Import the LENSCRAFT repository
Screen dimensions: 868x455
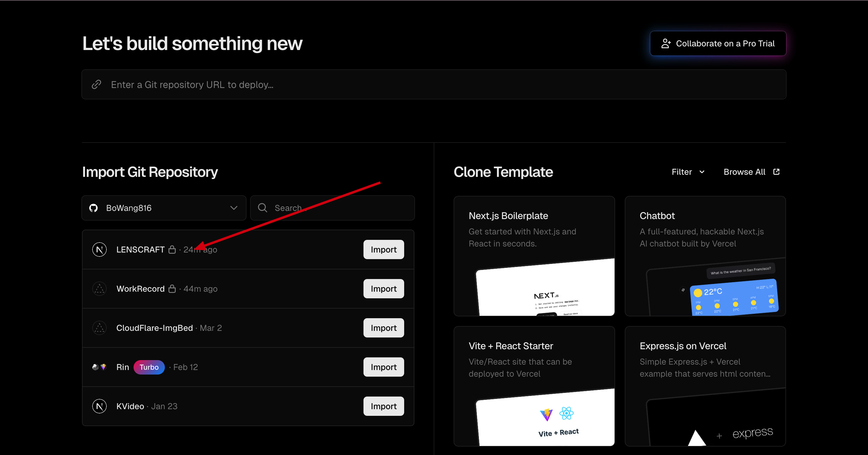383,249
